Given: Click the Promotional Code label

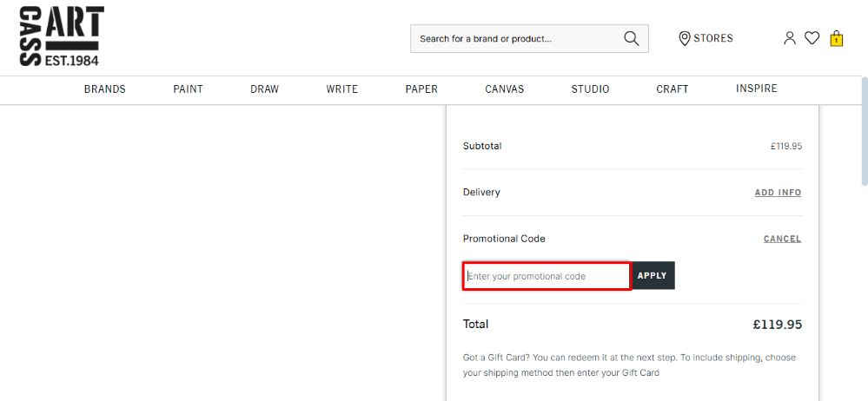Looking at the screenshot, I should pyautogui.click(x=504, y=239).
